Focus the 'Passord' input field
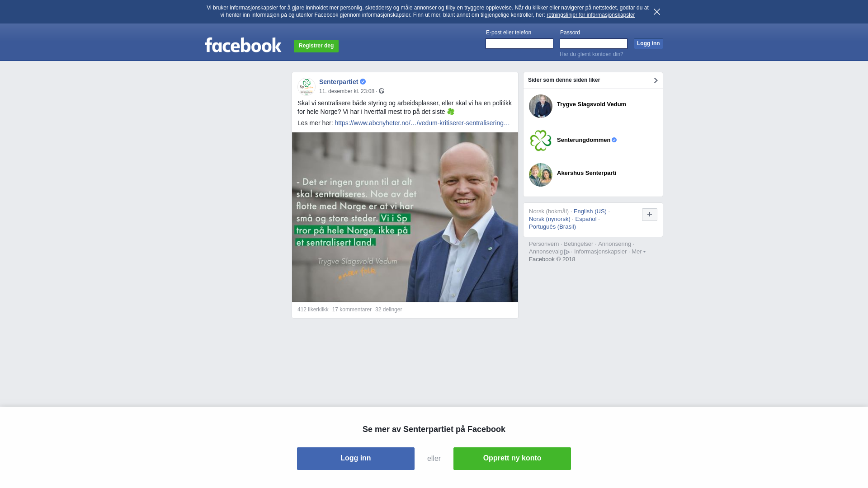Viewport: 868px width, 488px height. 594,43
